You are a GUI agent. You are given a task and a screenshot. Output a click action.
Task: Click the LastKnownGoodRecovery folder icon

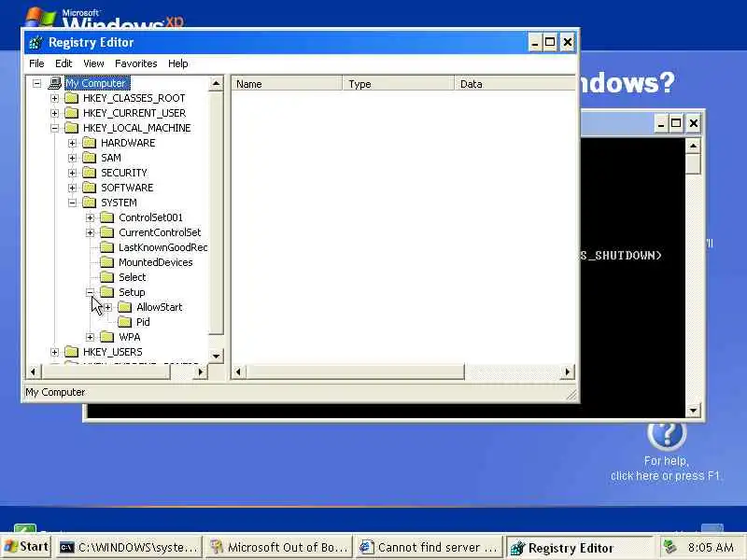coord(107,247)
